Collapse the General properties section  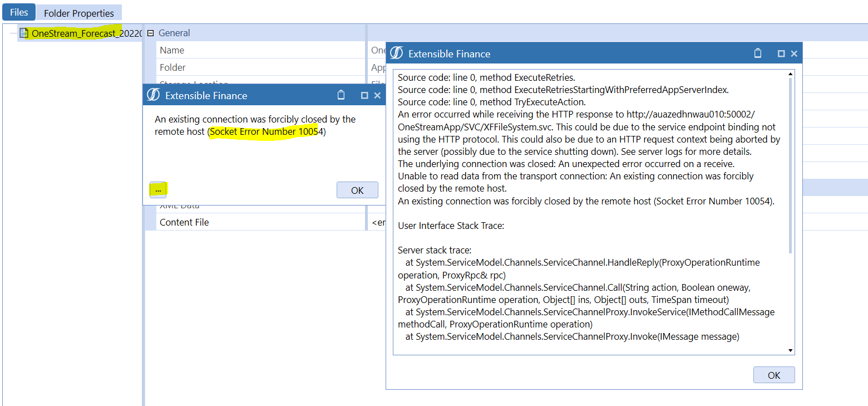click(150, 33)
